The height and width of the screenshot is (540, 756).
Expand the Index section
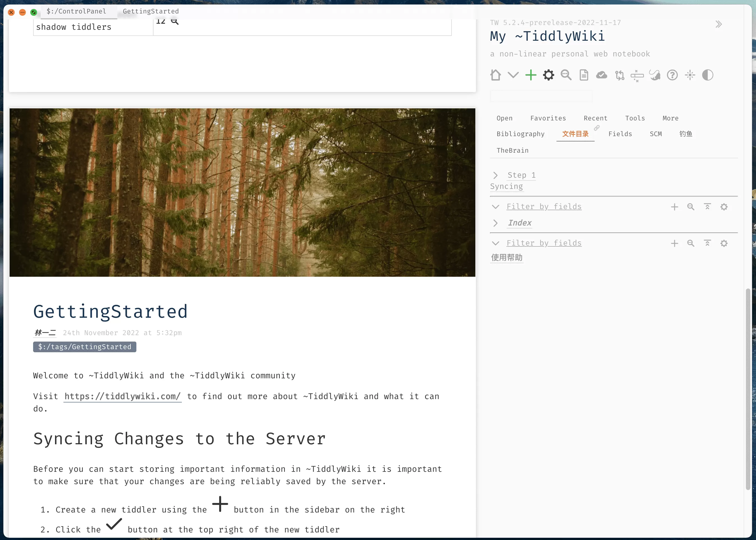pos(495,223)
